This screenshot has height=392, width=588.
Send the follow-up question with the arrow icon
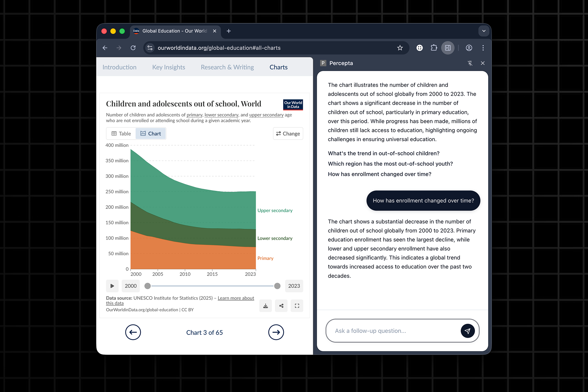(467, 331)
